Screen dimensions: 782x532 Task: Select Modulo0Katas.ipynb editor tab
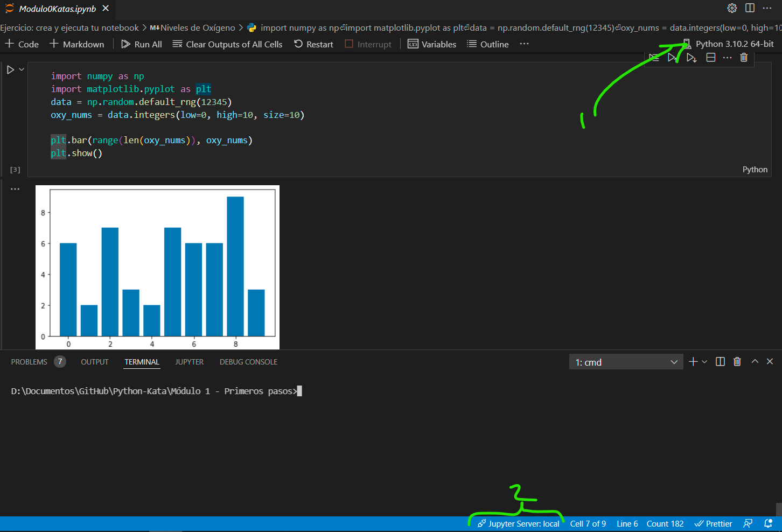pyautogui.click(x=57, y=9)
